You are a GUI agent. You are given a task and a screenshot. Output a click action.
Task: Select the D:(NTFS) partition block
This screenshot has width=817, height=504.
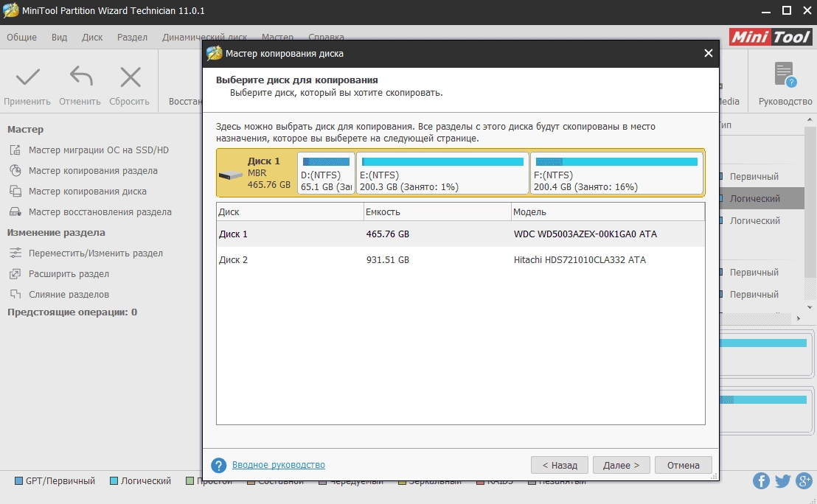tap(326, 173)
